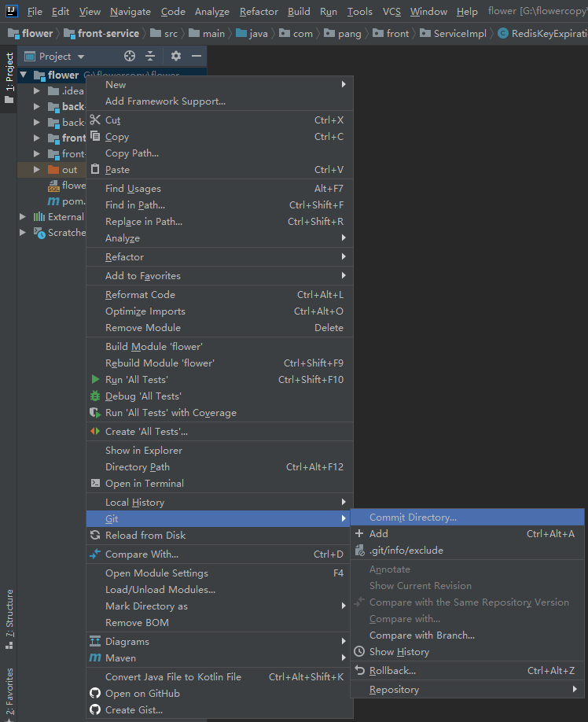This screenshot has width=588, height=722.
Task: Click the Diagrams icon
Action: tap(95, 641)
